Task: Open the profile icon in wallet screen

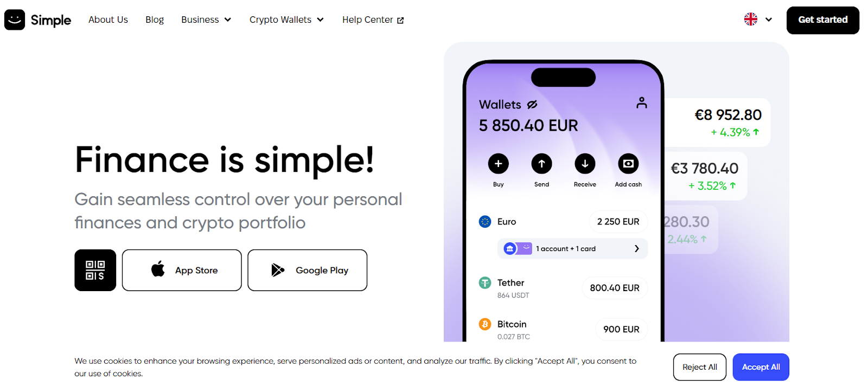Action: (x=642, y=102)
